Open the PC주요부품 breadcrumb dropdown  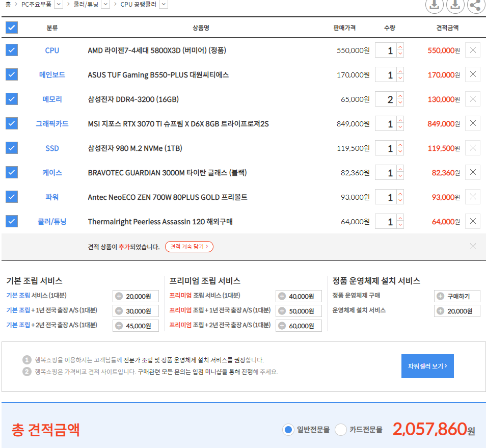59,5
